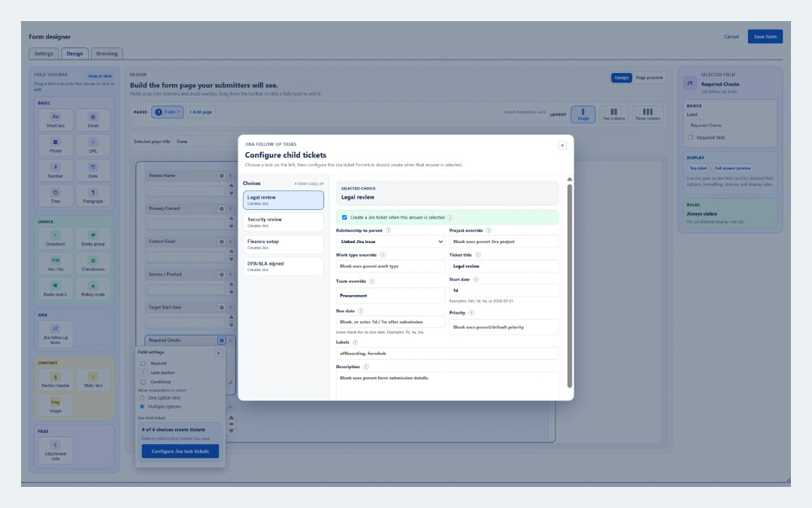
Task: Add the Jira follow-up tasks tile
Action: point(56,334)
